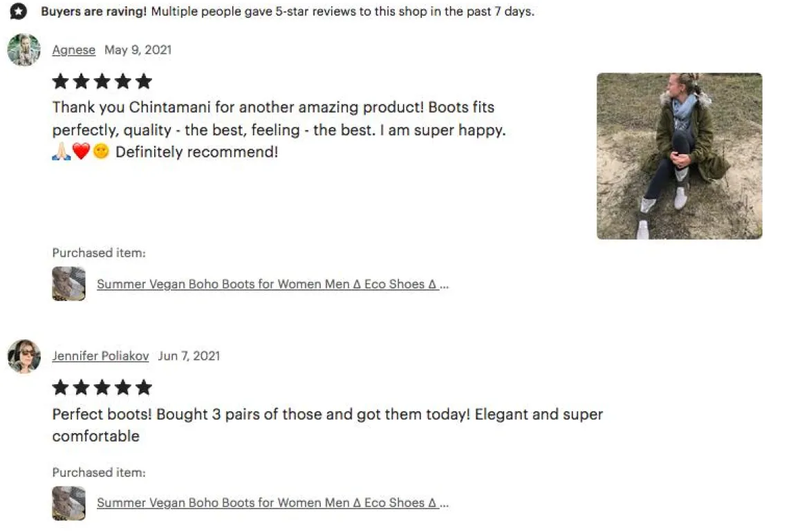
Task: Click the five-star rating on Agnese's review
Action: (102, 82)
